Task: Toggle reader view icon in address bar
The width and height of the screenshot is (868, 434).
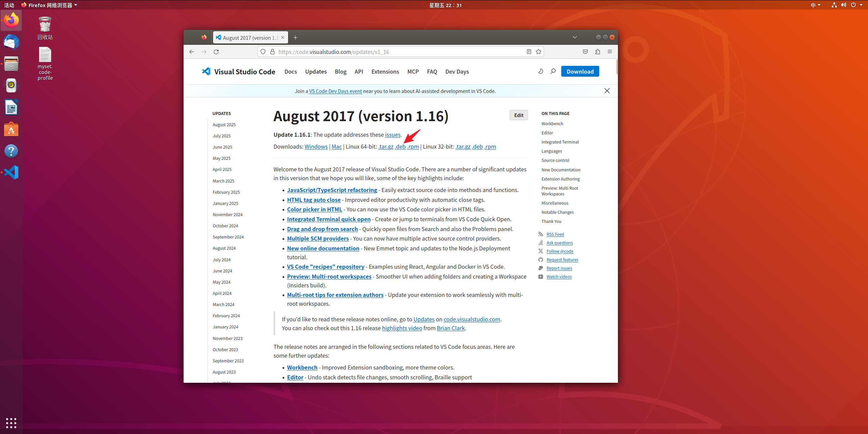Action: click(529, 52)
